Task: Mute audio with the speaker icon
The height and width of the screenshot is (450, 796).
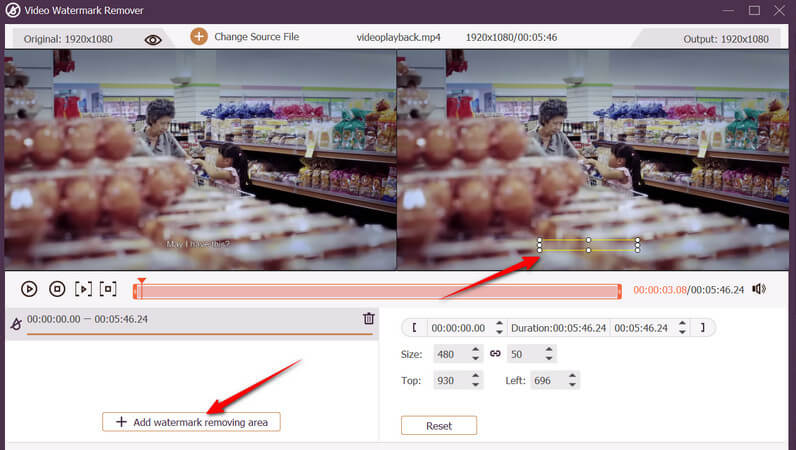Action: pyautogui.click(x=759, y=289)
